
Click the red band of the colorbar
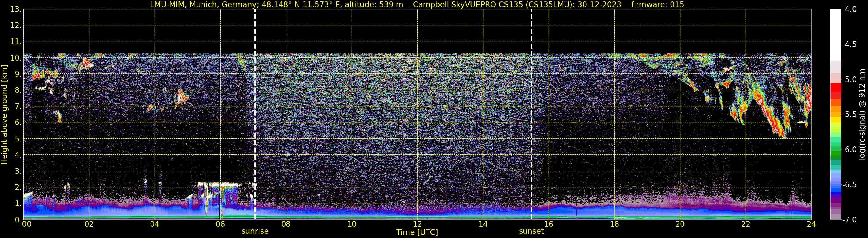pyautogui.click(x=836, y=87)
